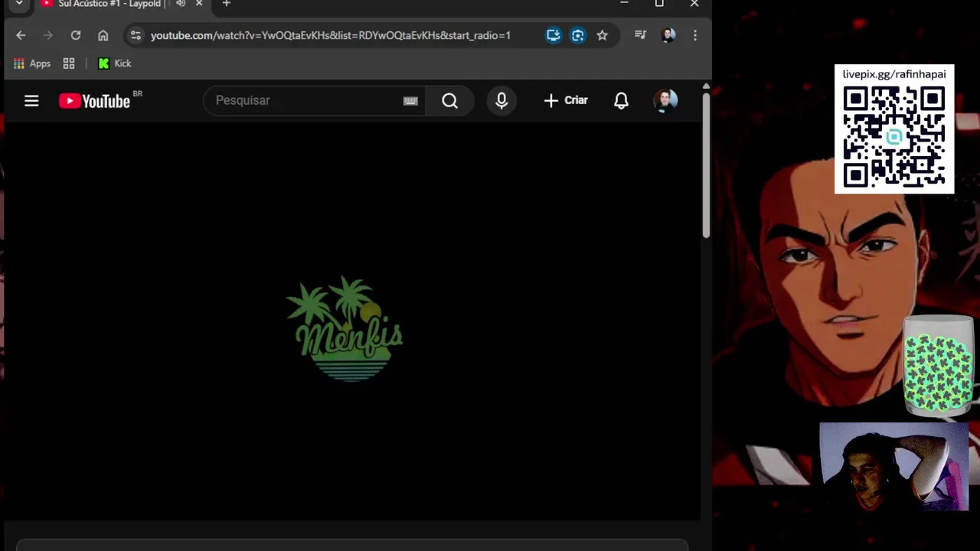Close the Sul Acústico tab

199,4
